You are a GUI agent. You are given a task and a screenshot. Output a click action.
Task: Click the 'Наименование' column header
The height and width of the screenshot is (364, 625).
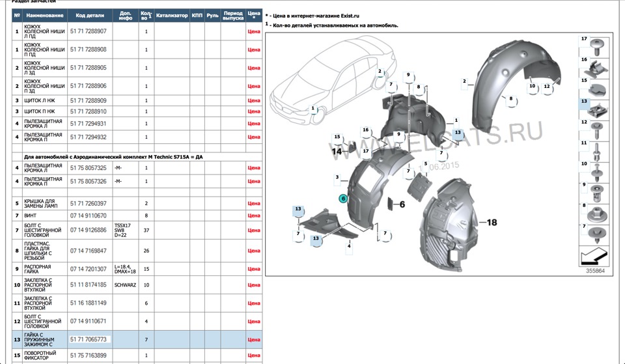coord(45,16)
